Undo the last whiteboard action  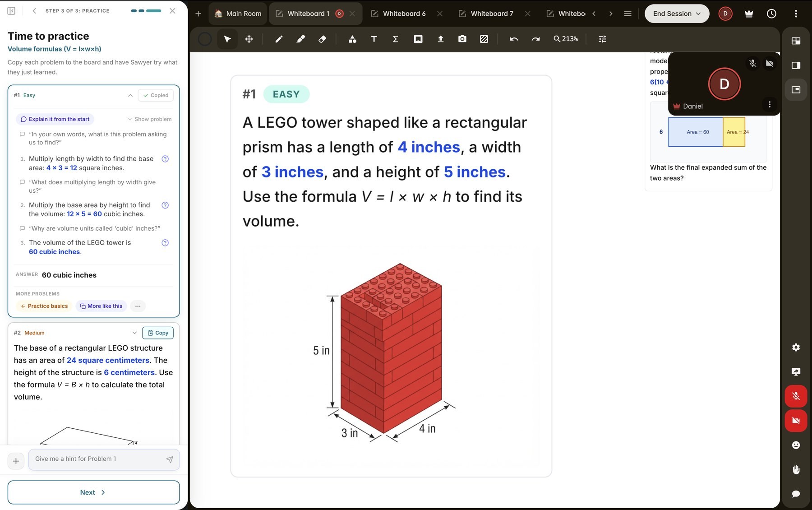[514, 39]
